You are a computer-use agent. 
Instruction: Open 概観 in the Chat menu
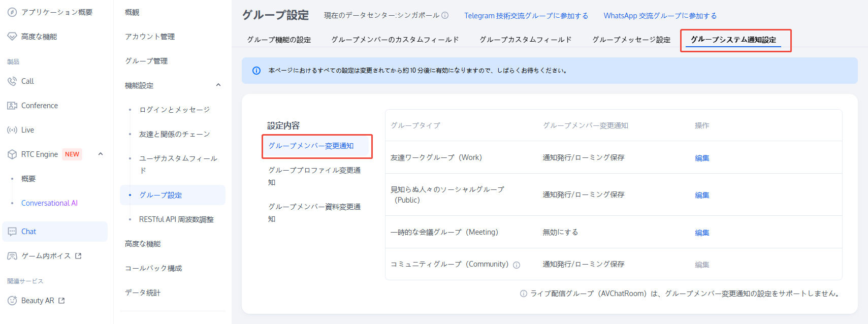click(132, 12)
